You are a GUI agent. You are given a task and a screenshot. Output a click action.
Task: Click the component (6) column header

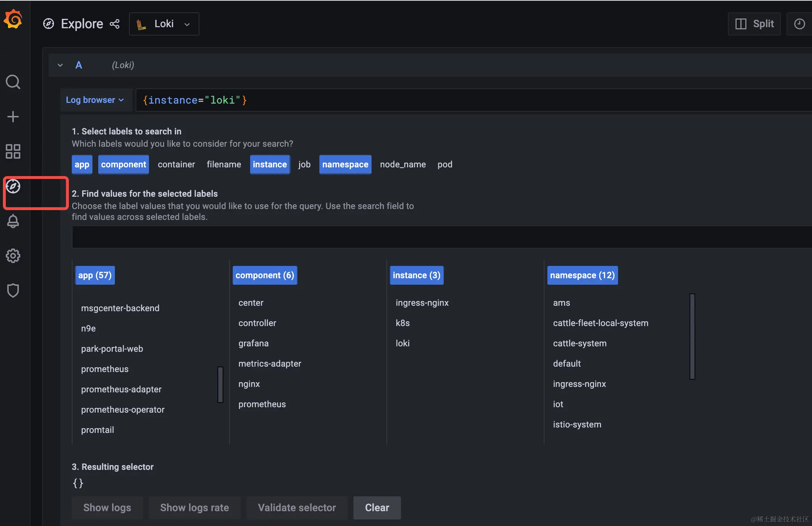click(x=265, y=275)
